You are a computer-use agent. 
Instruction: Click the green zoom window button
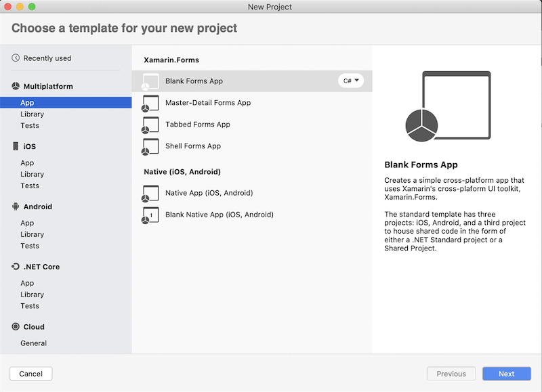point(32,7)
